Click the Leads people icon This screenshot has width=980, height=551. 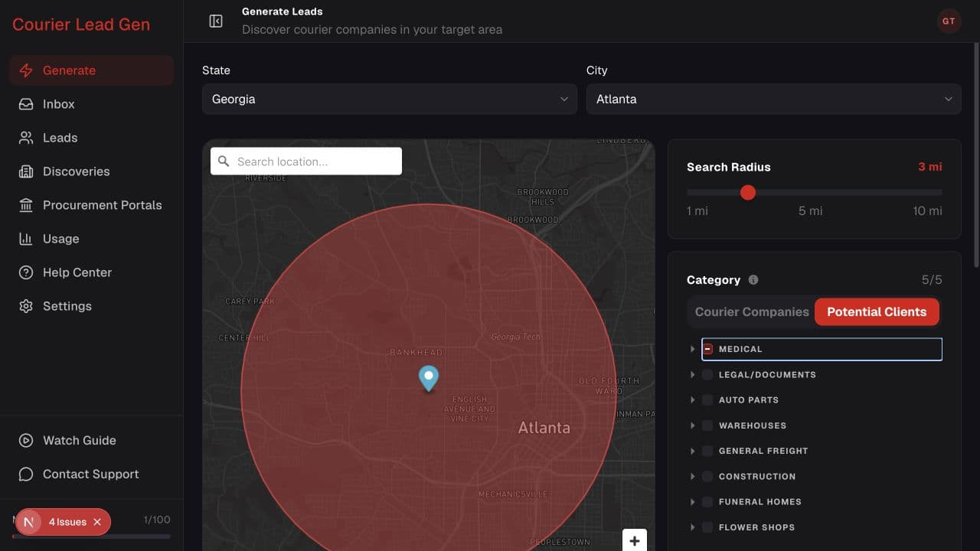26,138
